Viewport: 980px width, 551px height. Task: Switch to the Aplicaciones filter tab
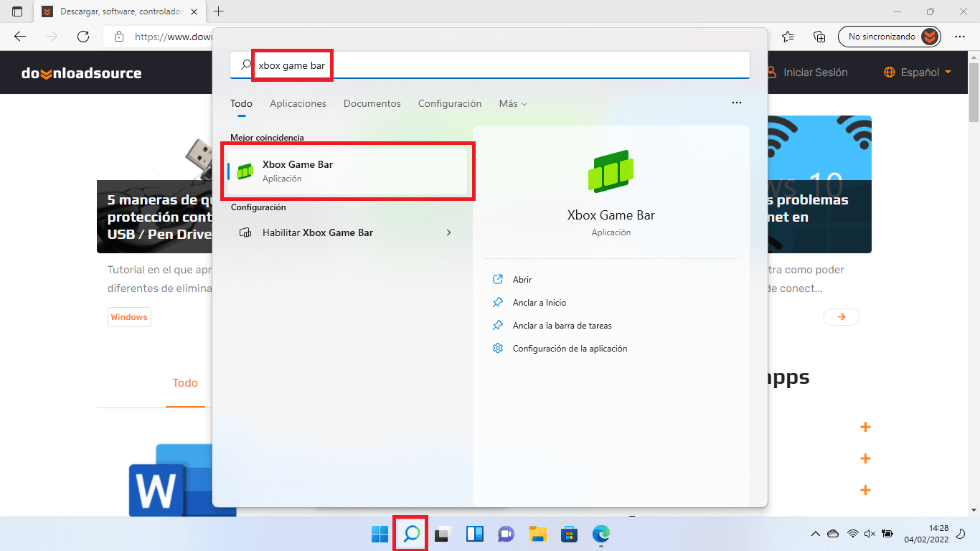298,104
